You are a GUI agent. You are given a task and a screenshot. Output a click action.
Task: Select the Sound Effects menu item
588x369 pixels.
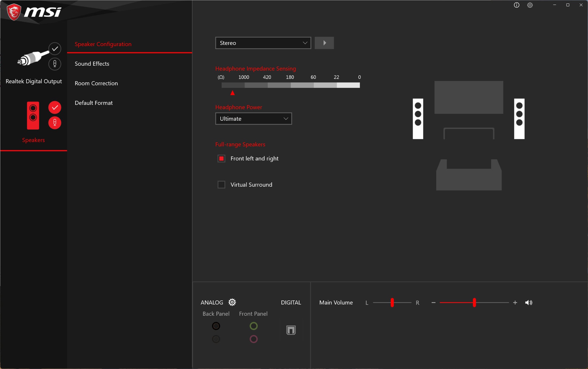(91, 63)
